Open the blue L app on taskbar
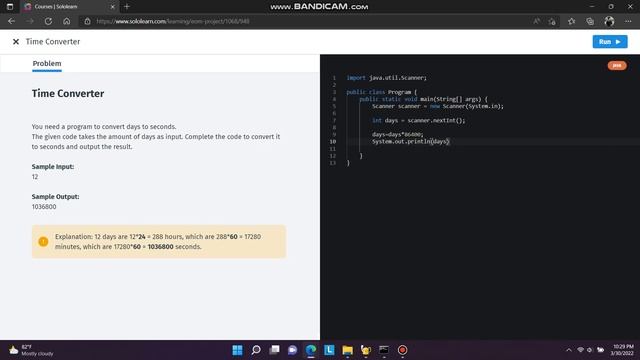 click(329, 350)
